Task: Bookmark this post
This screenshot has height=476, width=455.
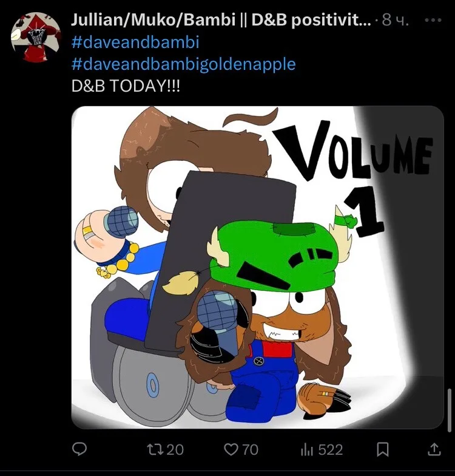Action: click(x=383, y=449)
